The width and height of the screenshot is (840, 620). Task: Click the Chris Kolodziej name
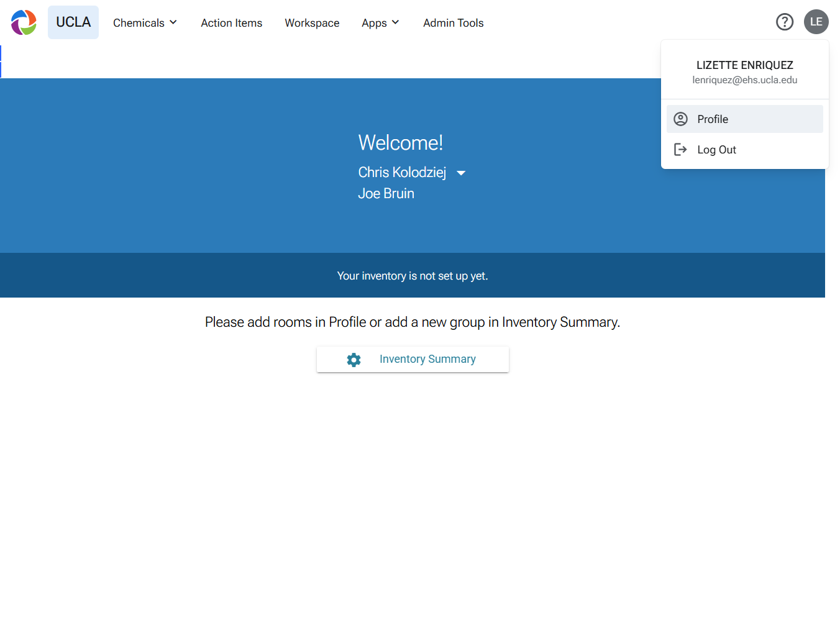click(x=402, y=173)
